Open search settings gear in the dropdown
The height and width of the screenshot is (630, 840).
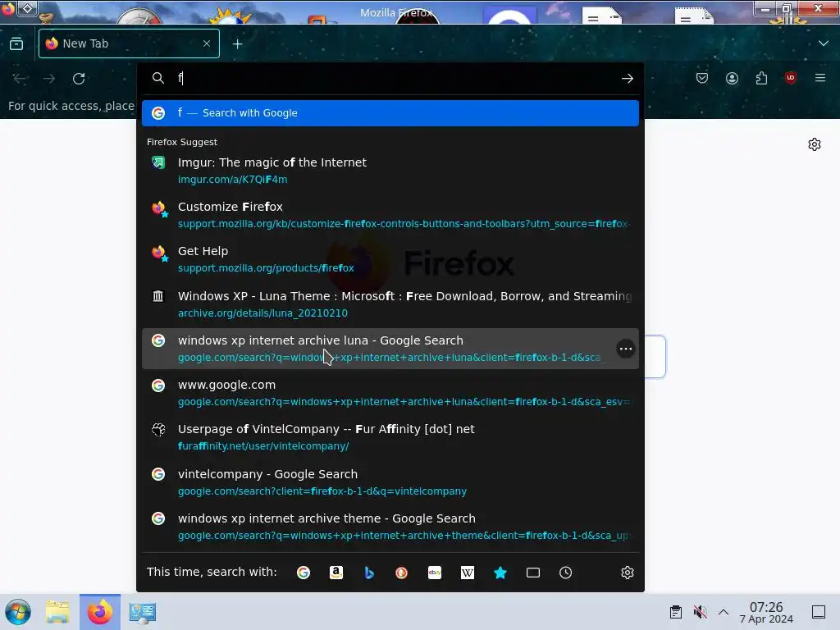pyautogui.click(x=627, y=572)
